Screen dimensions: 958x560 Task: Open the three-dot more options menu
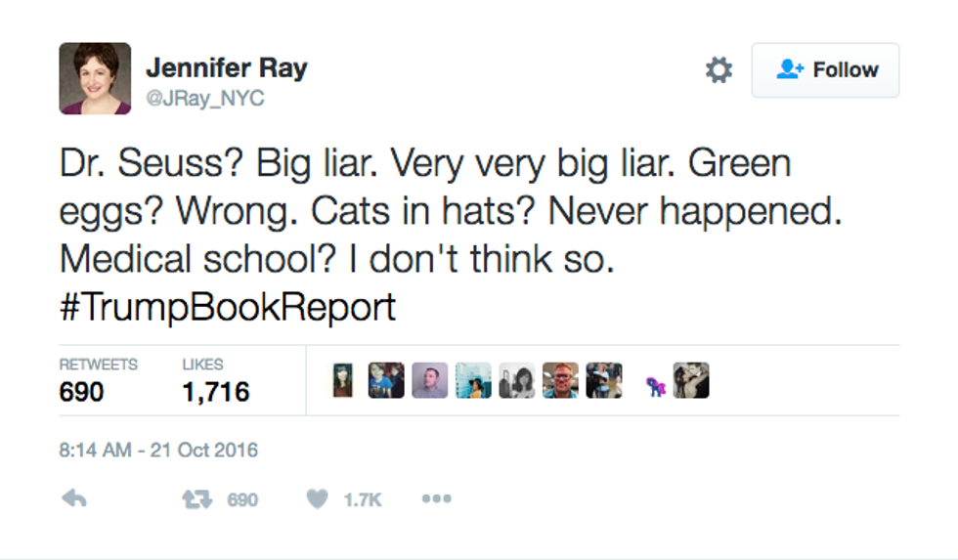click(435, 499)
